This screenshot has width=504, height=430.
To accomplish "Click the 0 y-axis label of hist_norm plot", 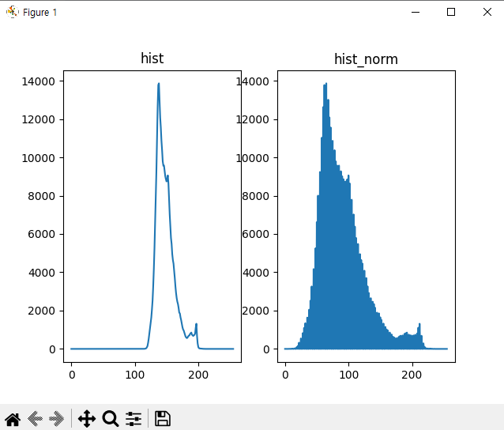I will tap(266, 349).
